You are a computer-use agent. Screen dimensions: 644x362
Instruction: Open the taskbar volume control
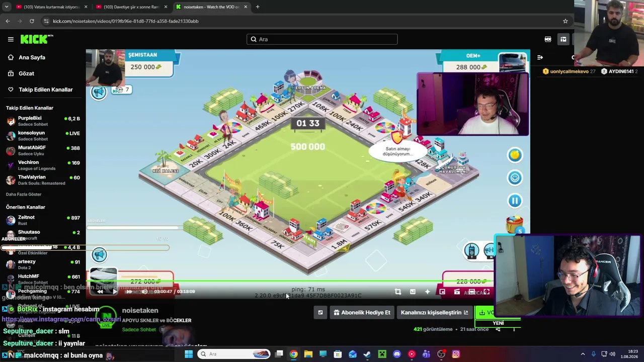coord(612,354)
